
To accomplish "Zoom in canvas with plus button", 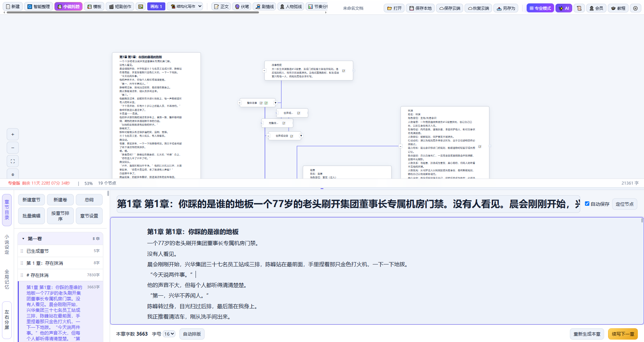I will (13, 134).
